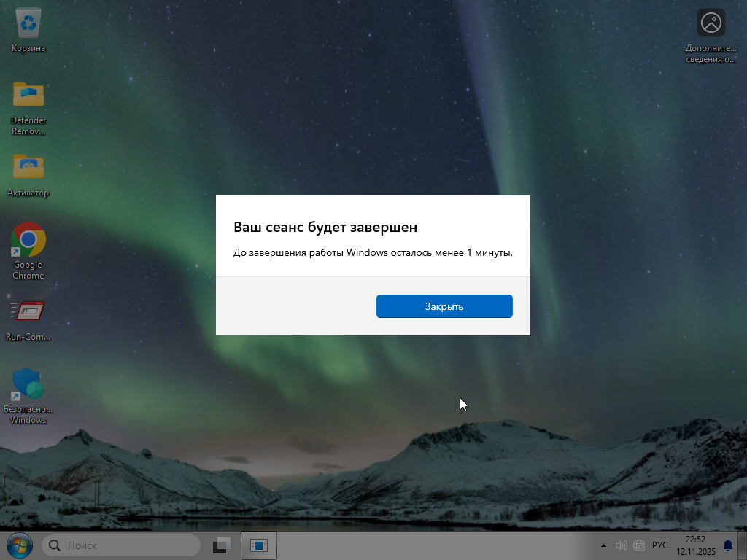This screenshot has width=747, height=560.
Task: Click the Windows shutdown countdown message text
Action: [373, 253]
